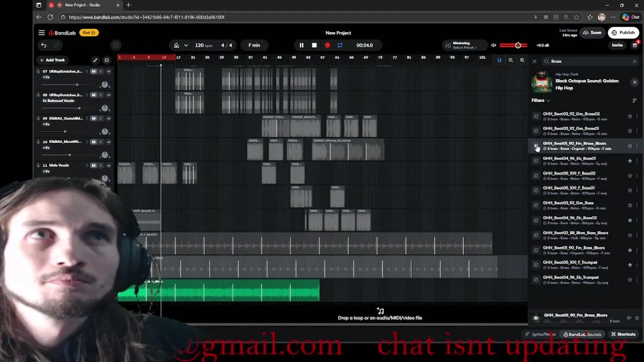The image size is (644, 362).
Task: Mute track 10 KIMERA_MoveWit
Action: click(94, 142)
